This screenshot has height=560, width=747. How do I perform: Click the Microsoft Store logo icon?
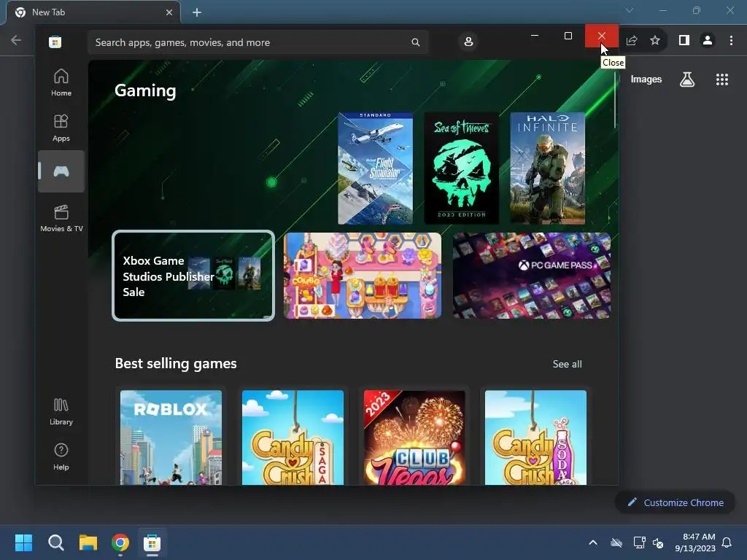[x=55, y=42]
